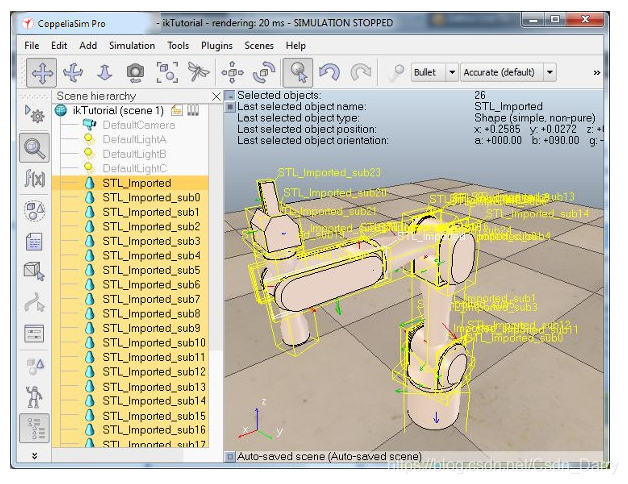Click shape icon of STL_Imported_sub9
Screen dimensions: 628x484
90,328
